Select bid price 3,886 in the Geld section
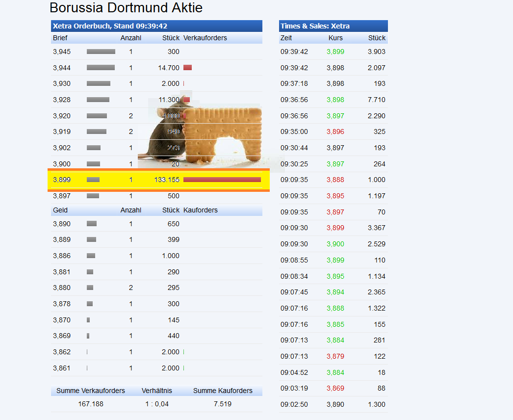 pyautogui.click(x=62, y=256)
